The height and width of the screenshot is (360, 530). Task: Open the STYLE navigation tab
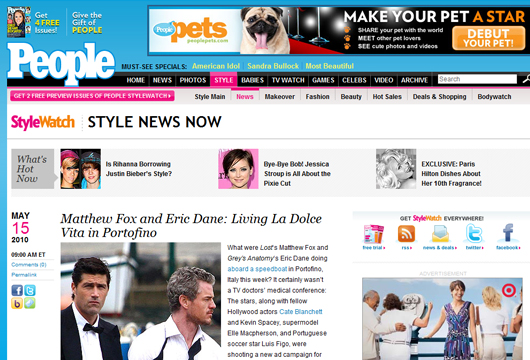point(223,80)
